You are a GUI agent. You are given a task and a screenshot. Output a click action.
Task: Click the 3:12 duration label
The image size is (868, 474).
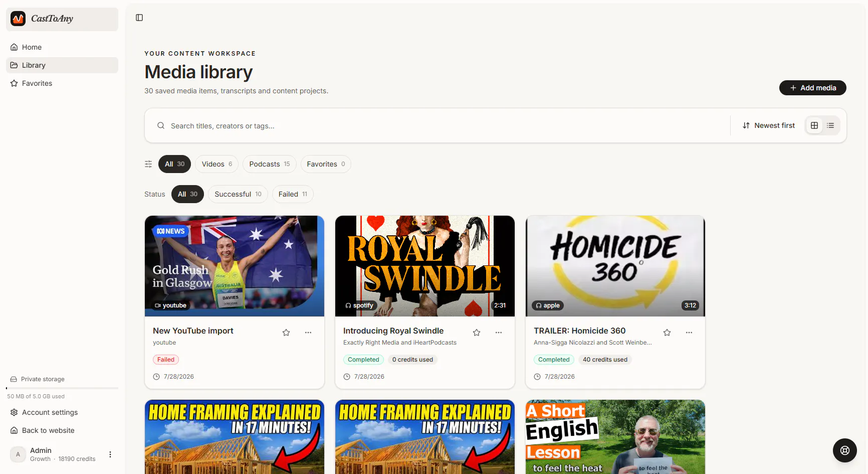[690, 305]
